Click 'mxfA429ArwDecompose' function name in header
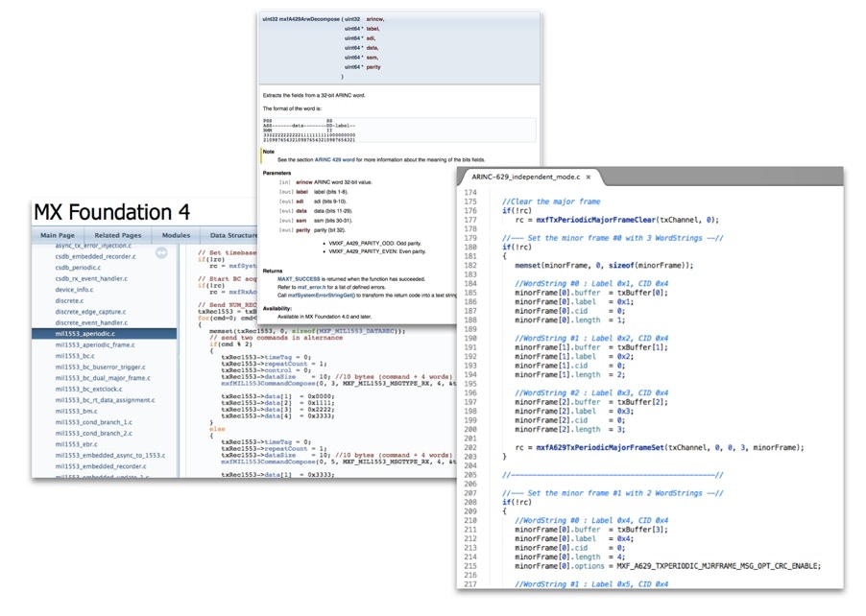This screenshot has height=616, width=866. click(309, 19)
